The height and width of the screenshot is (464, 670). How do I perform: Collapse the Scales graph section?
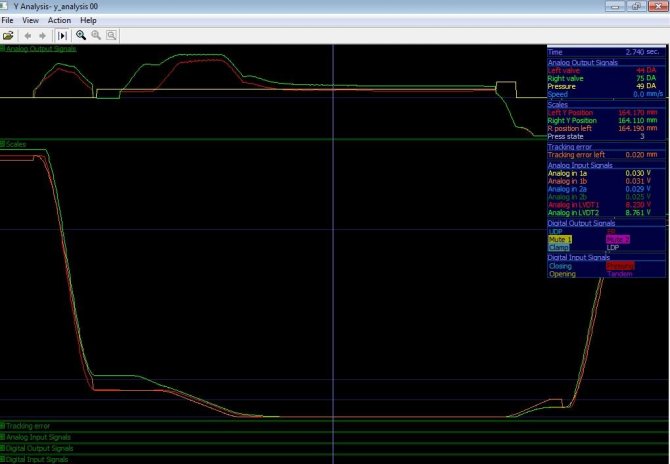pos(2,144)
